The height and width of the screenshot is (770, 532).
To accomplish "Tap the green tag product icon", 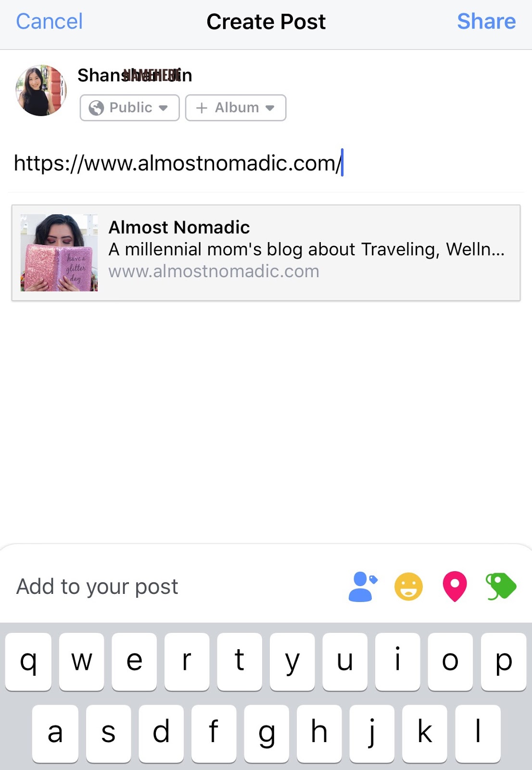I will pyautogui.click(x=501, y=587).
